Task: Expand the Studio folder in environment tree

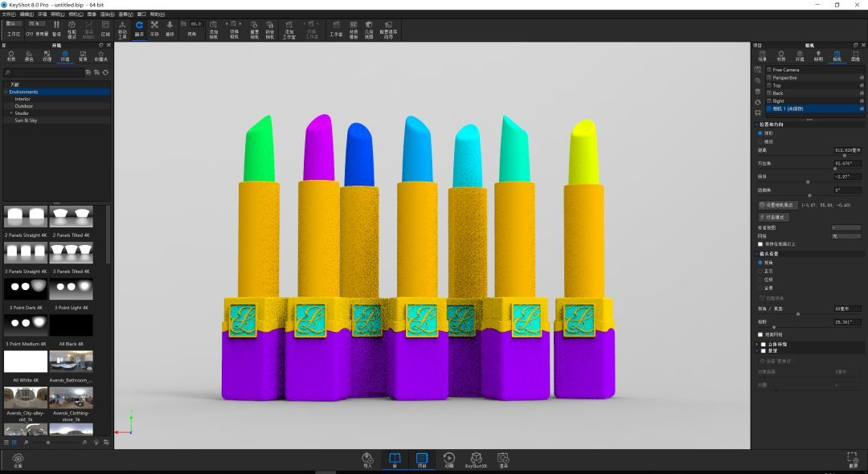Action: (x=11, y=113)
